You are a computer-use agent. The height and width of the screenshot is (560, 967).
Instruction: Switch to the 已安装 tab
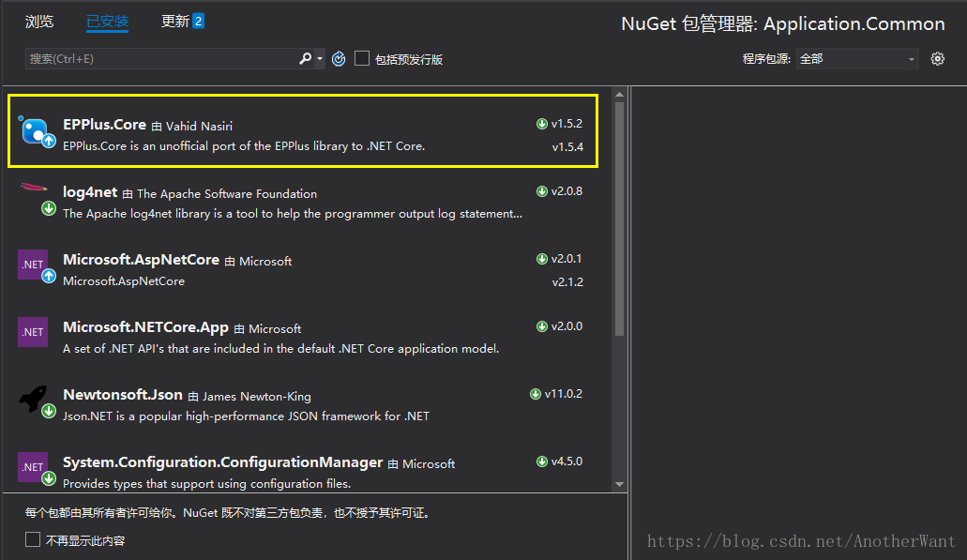(107, 22)
